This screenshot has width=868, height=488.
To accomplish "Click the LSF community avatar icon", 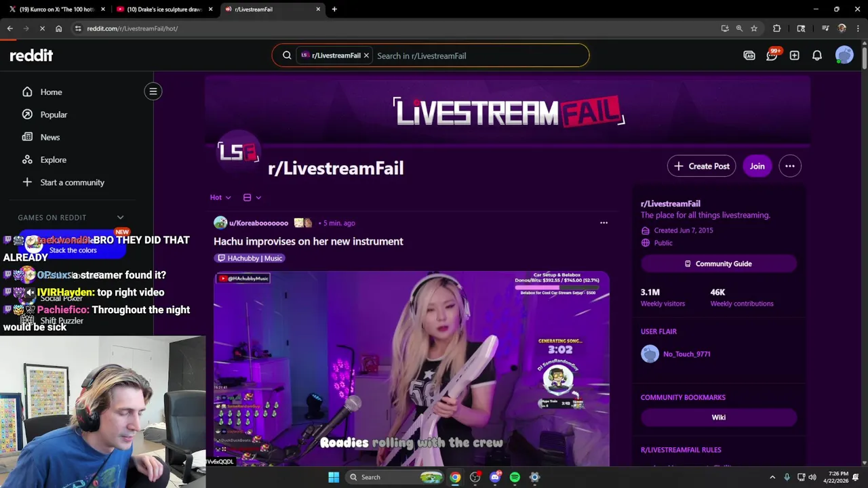I will click(x=237, y=152).
